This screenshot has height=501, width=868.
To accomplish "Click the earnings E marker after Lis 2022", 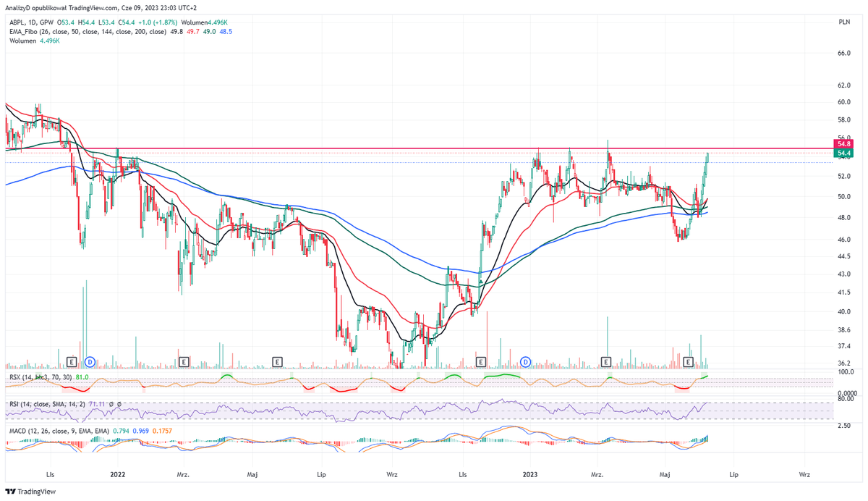I will [x=480, y=361].
